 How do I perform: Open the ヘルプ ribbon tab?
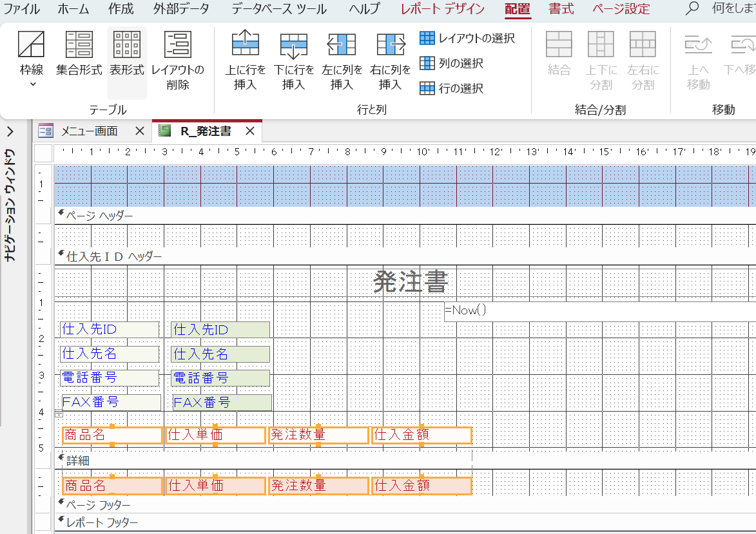364,8
